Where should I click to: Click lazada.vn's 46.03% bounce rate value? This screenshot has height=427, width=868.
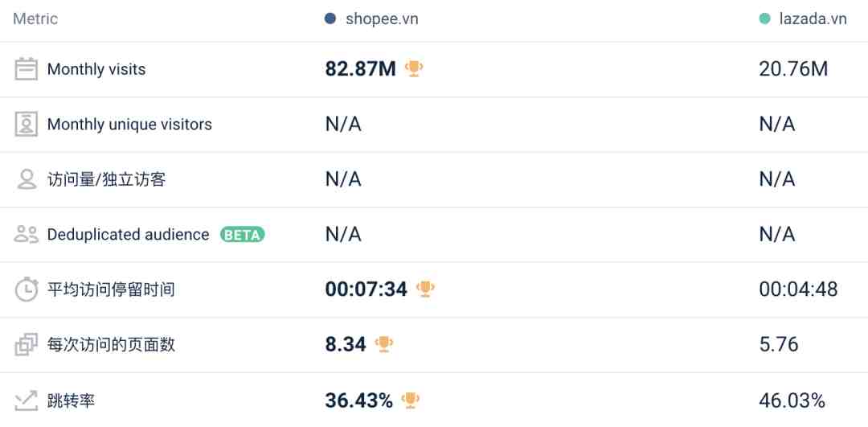(x=792, y=400)
